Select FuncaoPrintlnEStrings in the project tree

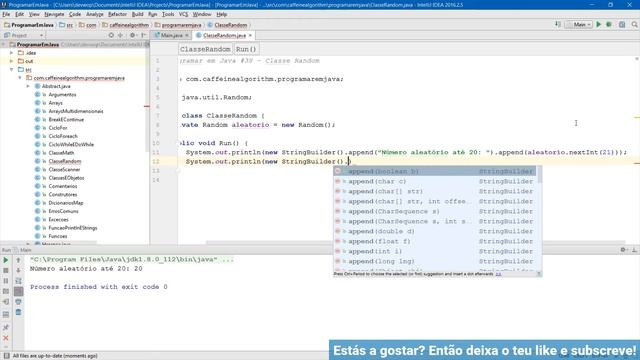click(x=73, y=228)
